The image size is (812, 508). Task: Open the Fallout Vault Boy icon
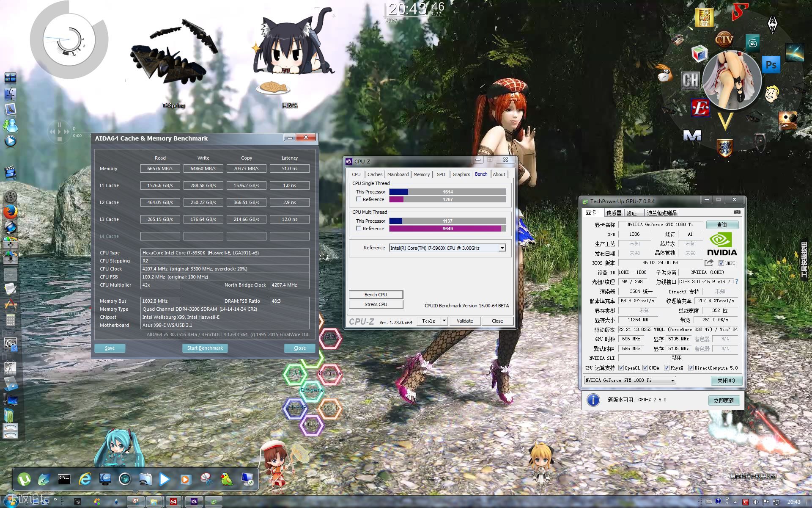(771, 94)
